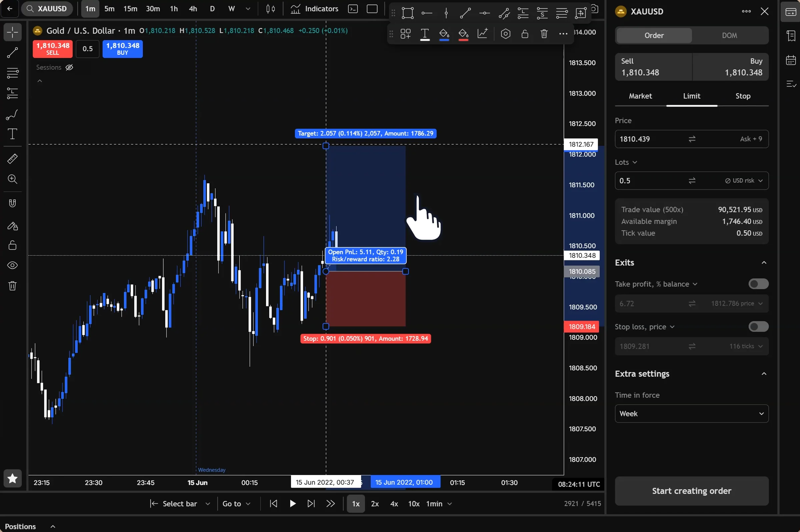Change drawing text color
The height and width of the screenshot is (532, 800).
(x=425, y=34)
